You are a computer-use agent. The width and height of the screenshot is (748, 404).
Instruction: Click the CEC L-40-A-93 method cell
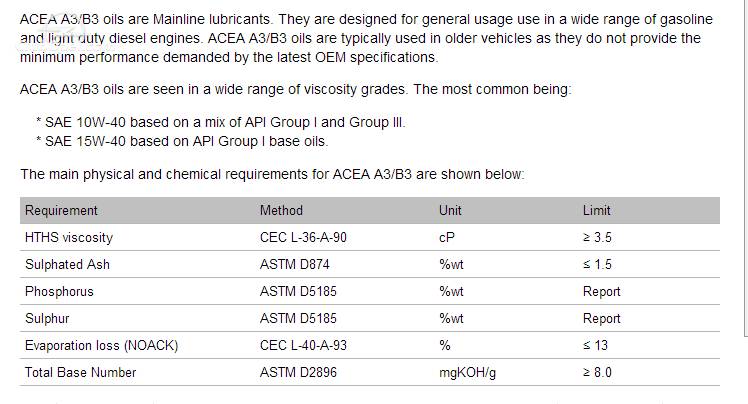click(x=303, y=345)
